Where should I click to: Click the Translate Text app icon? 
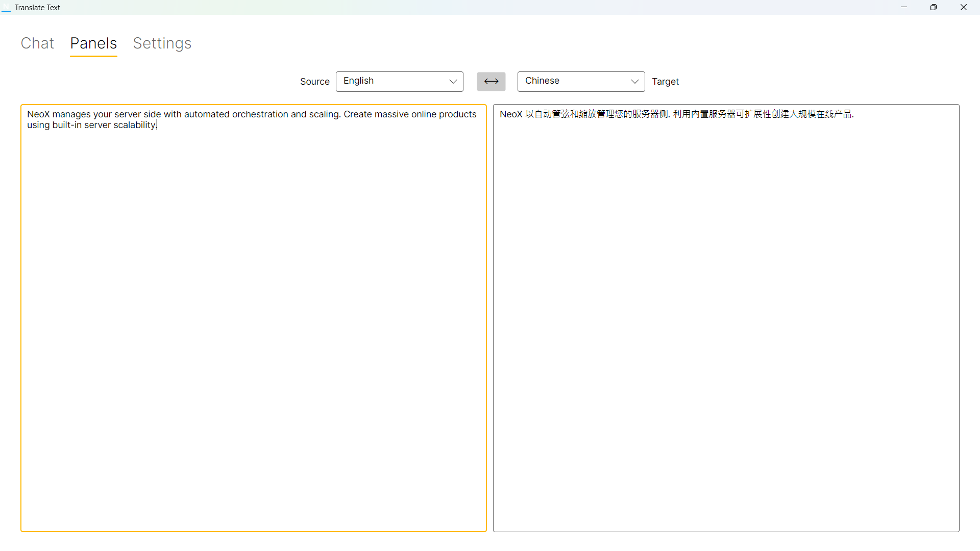[6, 7]
